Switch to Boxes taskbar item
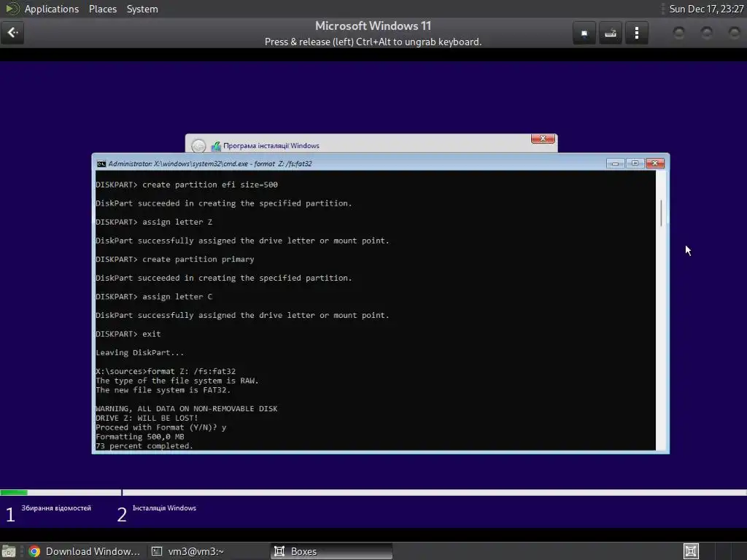 tap(331, 551)
